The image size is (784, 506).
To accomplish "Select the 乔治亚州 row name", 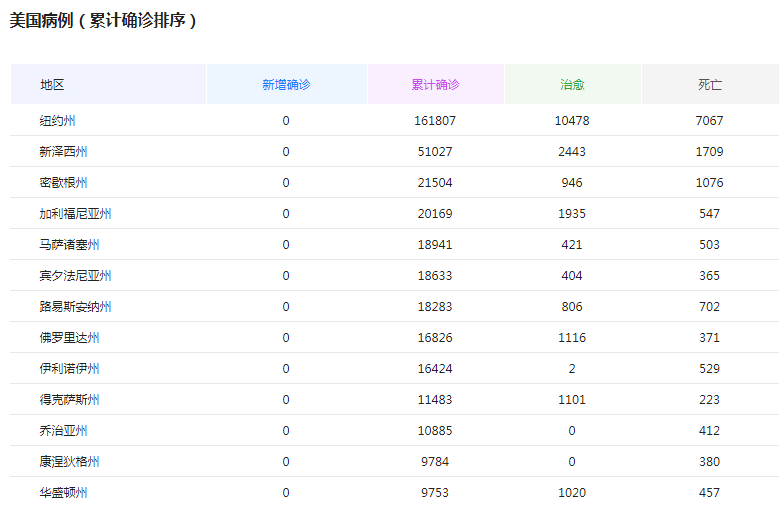I will [x=64, y=430].
